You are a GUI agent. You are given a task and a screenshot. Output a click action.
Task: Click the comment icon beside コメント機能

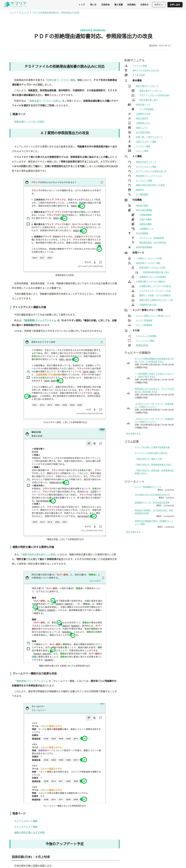(129, 151)
